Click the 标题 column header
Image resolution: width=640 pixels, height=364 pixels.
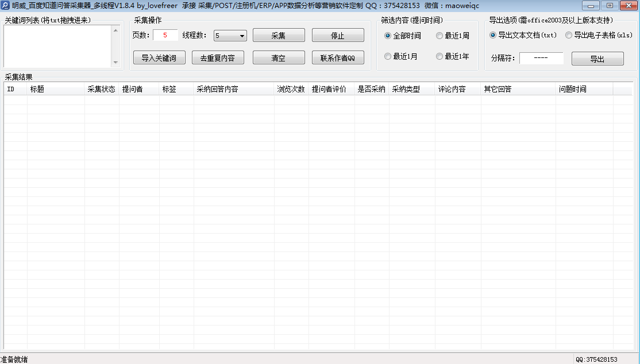pyautogui.click(x=56, y=89)
